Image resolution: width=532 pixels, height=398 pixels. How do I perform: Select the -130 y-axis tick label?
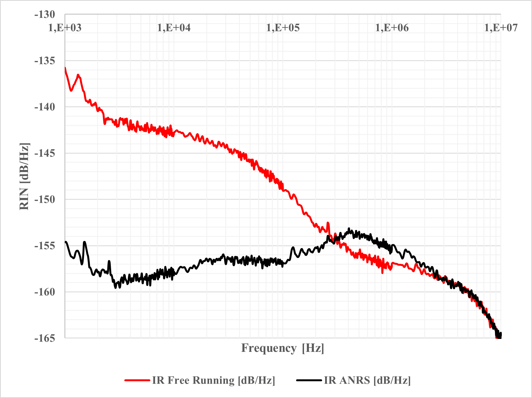(x=45, y=14)
